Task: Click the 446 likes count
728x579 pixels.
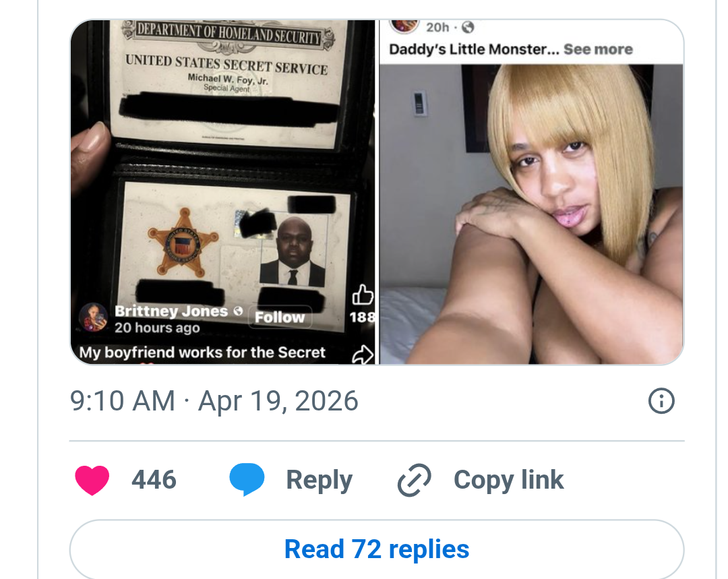Action: pyautogui.click(x=154, y=480)
